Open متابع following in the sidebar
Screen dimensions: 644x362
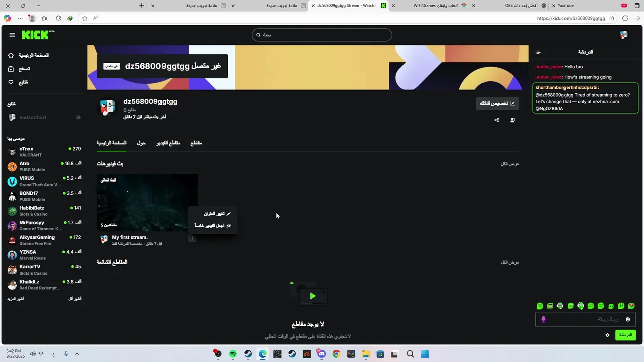18,82
